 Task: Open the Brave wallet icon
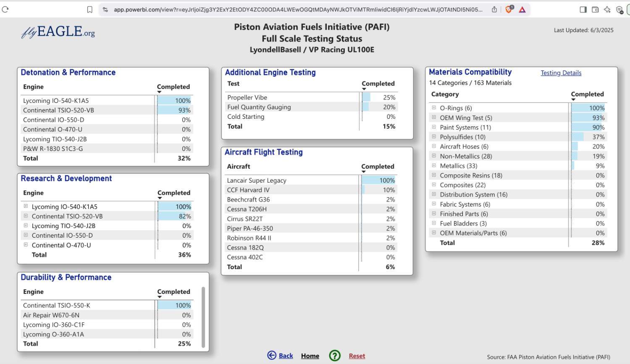(595, 9)
